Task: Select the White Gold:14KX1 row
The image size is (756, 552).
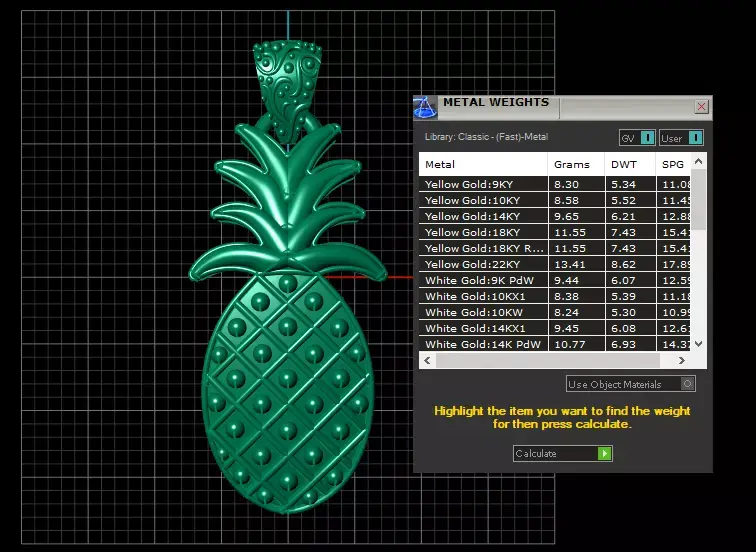Action: tap(554, 328)
